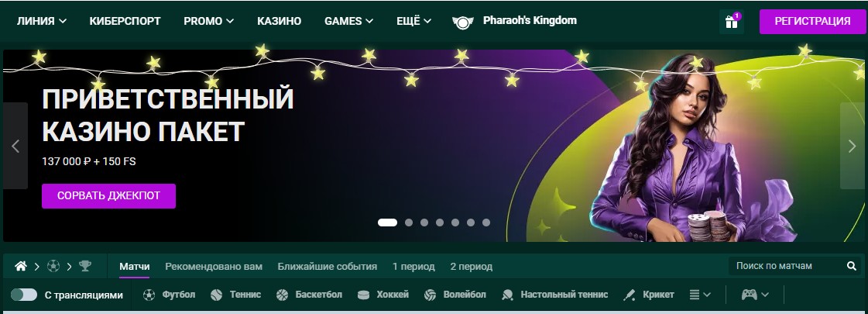
Task: Select the Tennis sport filter
Action: point(236,295)
